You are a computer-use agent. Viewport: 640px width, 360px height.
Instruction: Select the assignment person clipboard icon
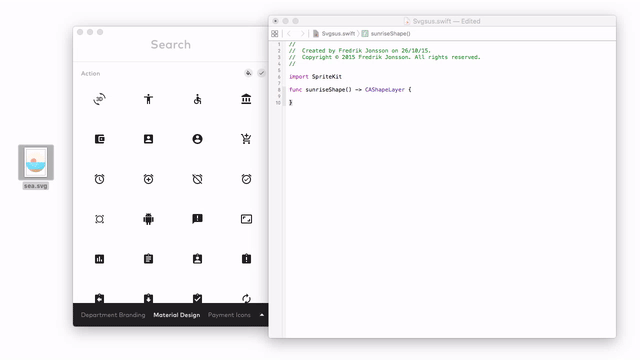[x=198, y=258]
